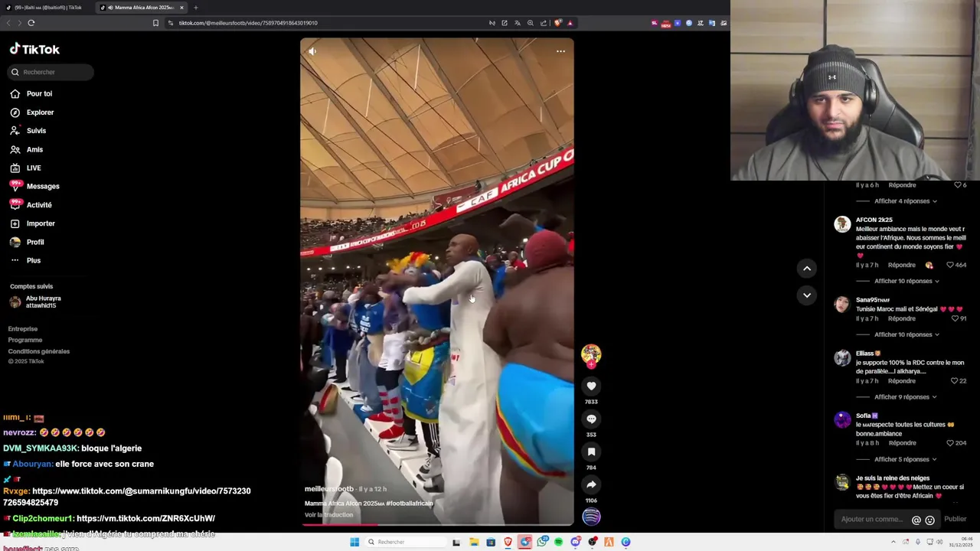Click Ajouter un commentaire field
The image size is (980, 551).
pyautogui.click(x=873, y=520)
